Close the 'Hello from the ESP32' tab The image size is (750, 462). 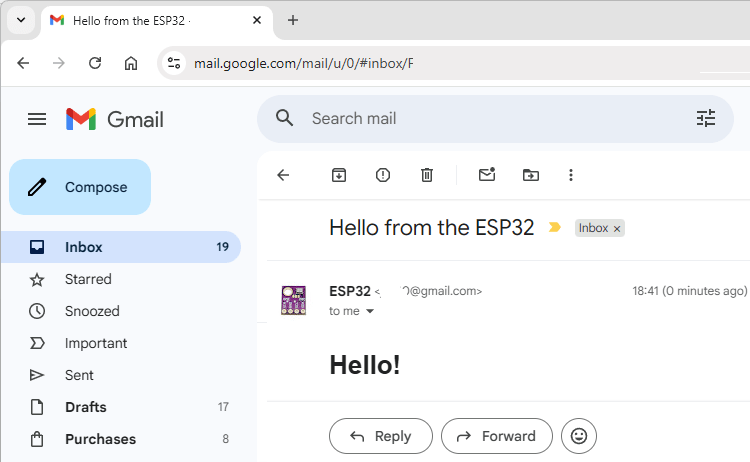pyautogui.click(x=257, y=20)
